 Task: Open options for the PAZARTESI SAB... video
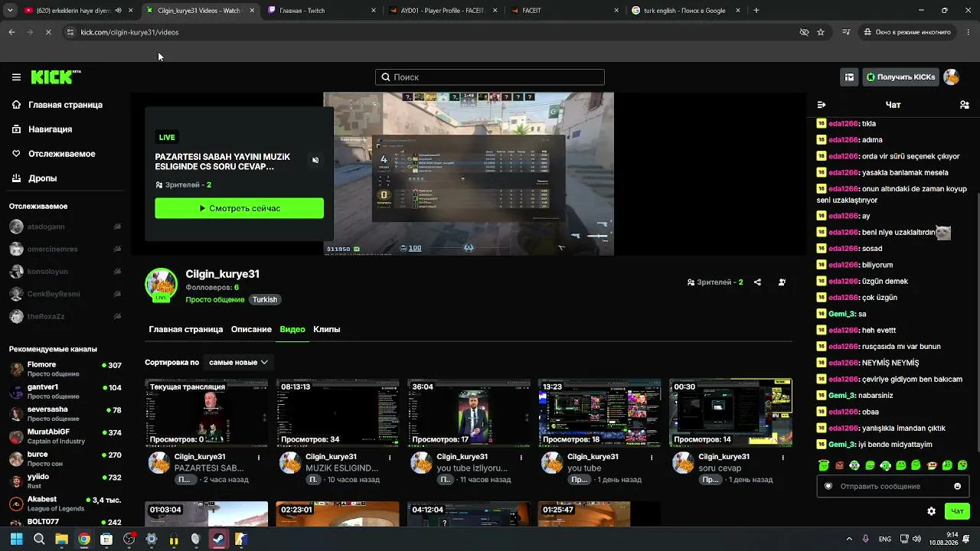[259, 458]
